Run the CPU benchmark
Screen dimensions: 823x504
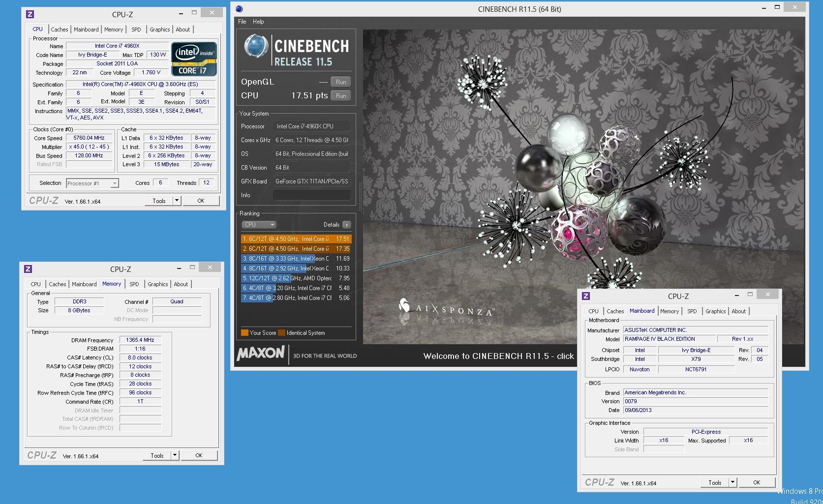tap(341, 96)
